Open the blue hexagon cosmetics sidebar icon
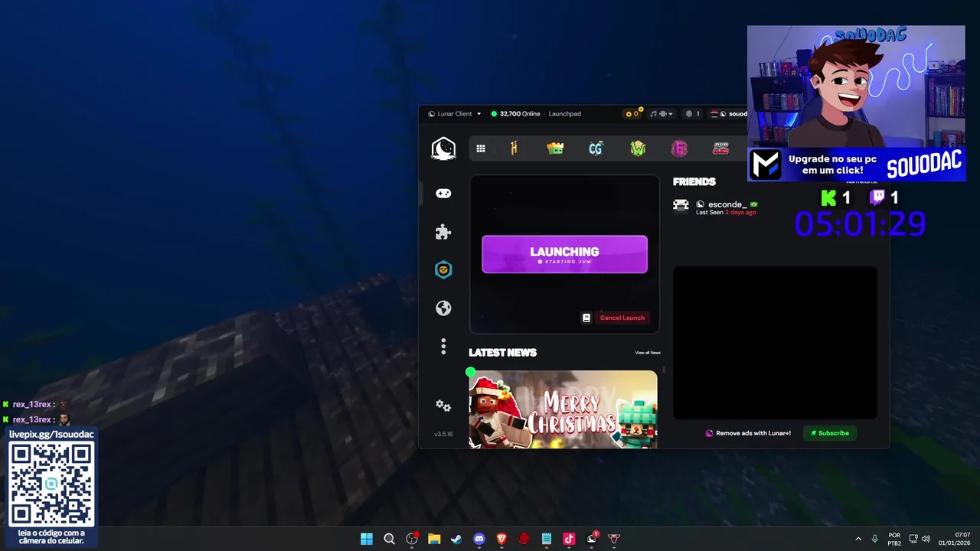Image resolution: width=980 pixels, height=551 pixels. click(x=443, y=269)
